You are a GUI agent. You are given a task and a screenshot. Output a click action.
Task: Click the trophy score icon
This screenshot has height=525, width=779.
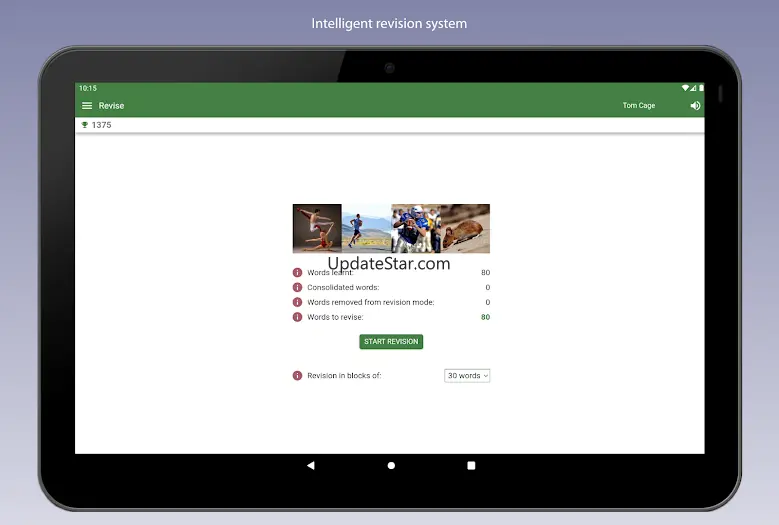point(84,125)
